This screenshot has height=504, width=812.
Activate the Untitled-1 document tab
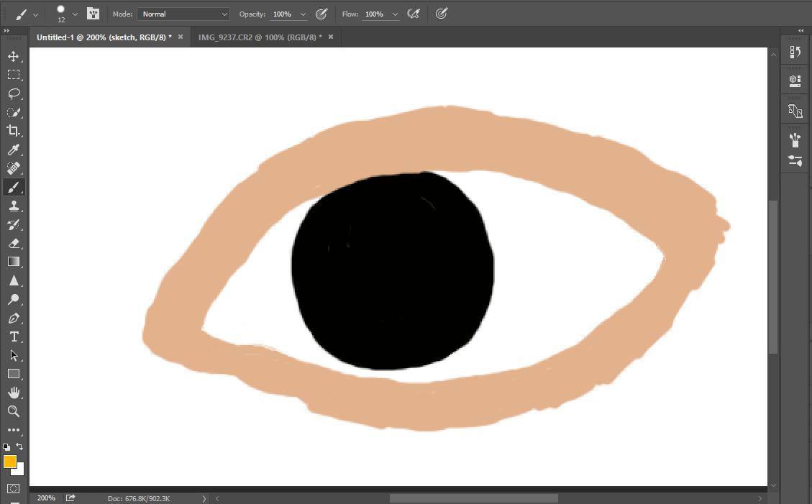pyautogui.click(x=104, y=37)
